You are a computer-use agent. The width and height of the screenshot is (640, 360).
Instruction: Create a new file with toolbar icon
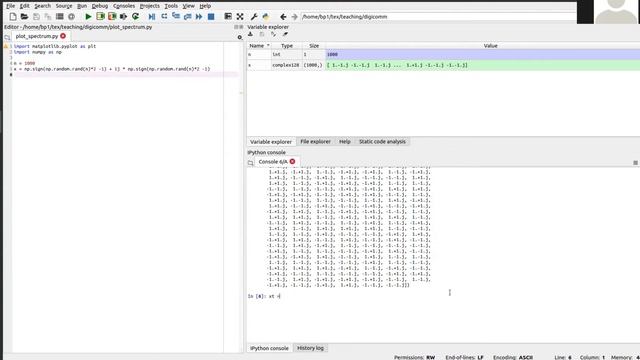coord(13,17)
